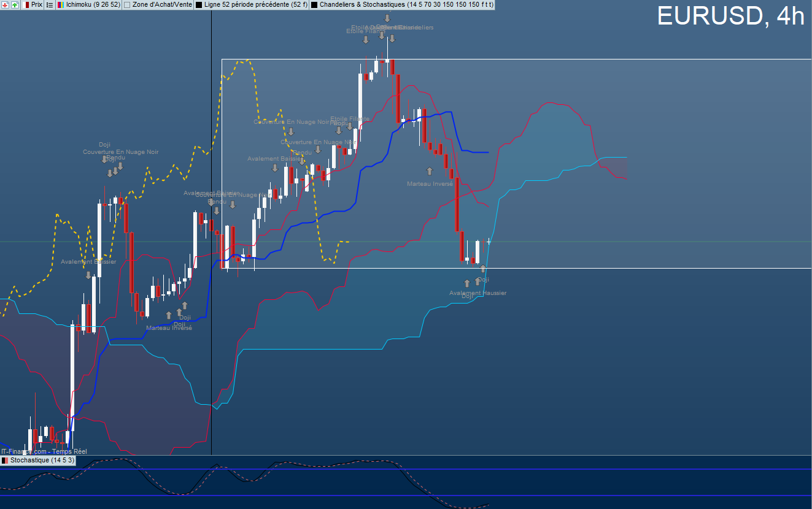Click the Zone d'Achat/Vente label
The width and height of the screenshot is (812, 509).
(x=162, y=4)
